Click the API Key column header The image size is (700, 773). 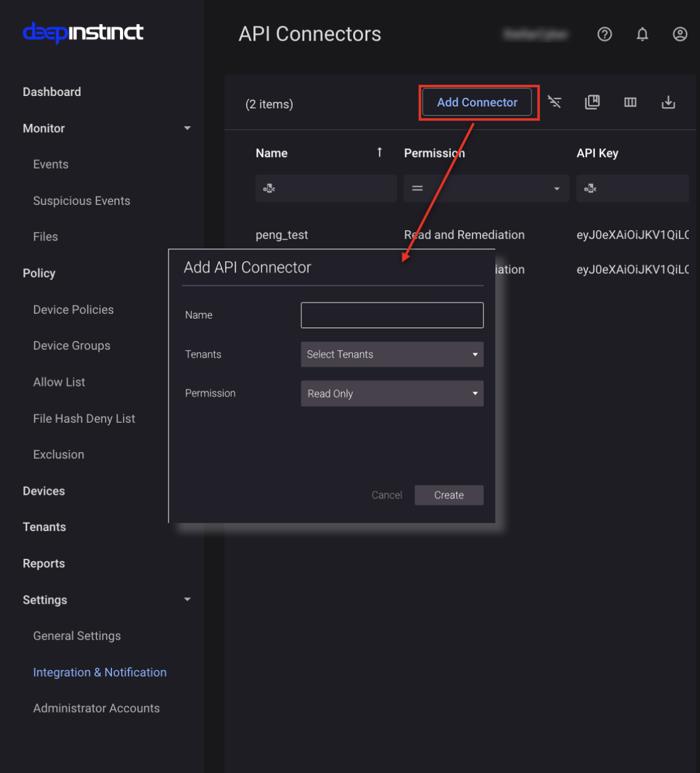597,153
